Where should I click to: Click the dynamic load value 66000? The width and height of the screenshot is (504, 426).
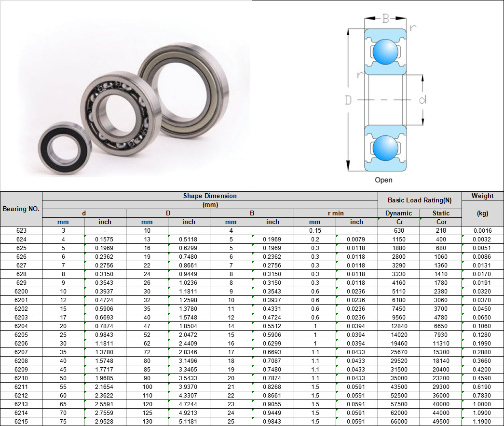coord(398,422)
